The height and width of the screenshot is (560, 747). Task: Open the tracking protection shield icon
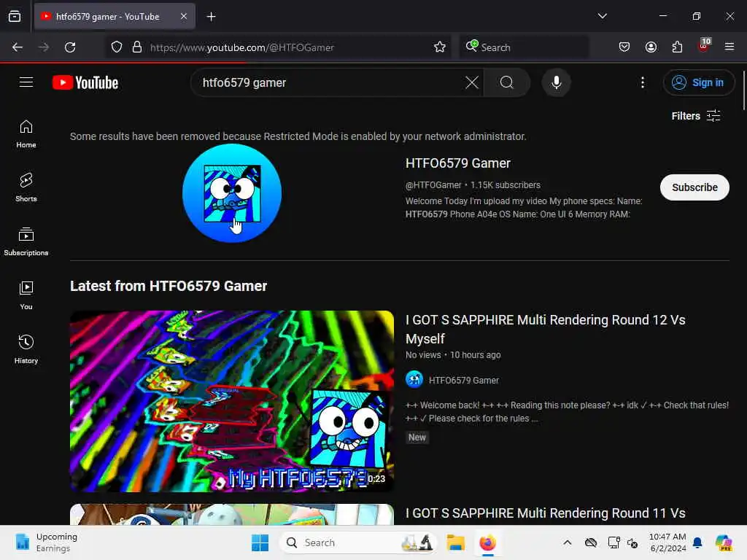pyautogui.click(x=117, y=47)
